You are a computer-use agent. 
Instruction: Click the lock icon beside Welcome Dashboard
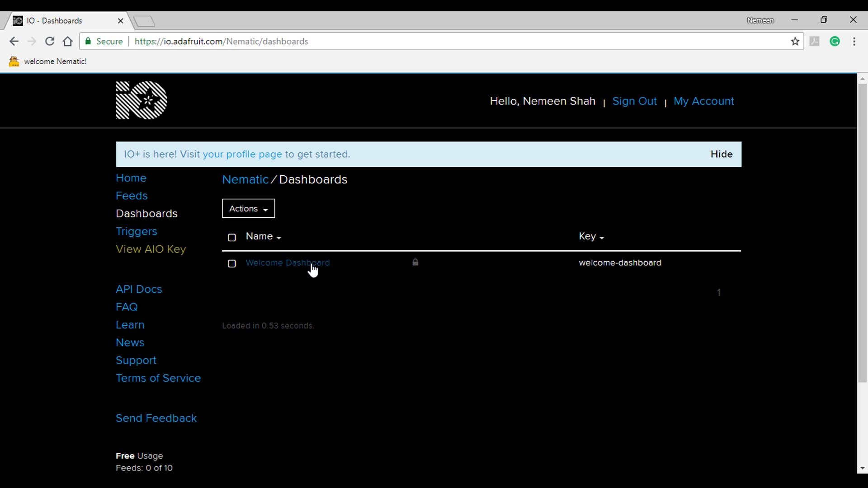[x=415, y=262]
